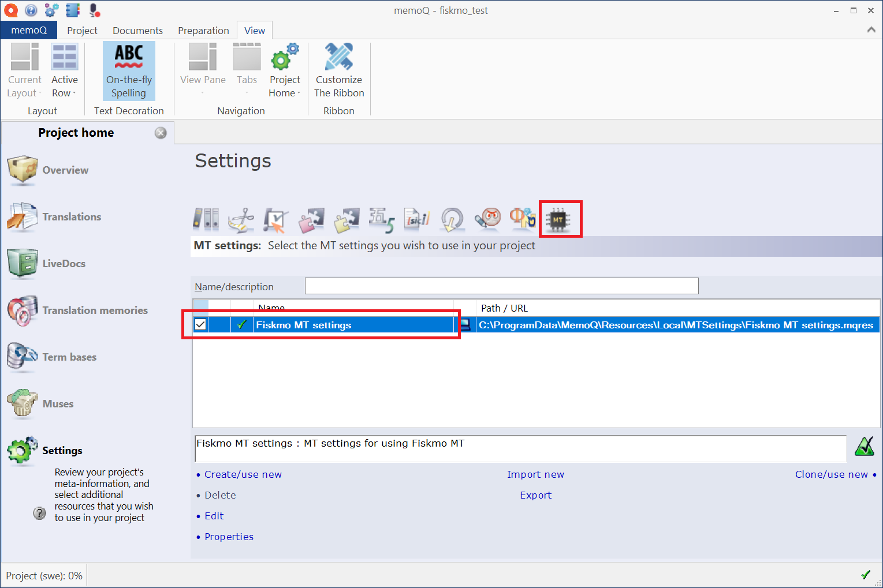Select the circular arrow settings icon

click(x=452, y=220)
